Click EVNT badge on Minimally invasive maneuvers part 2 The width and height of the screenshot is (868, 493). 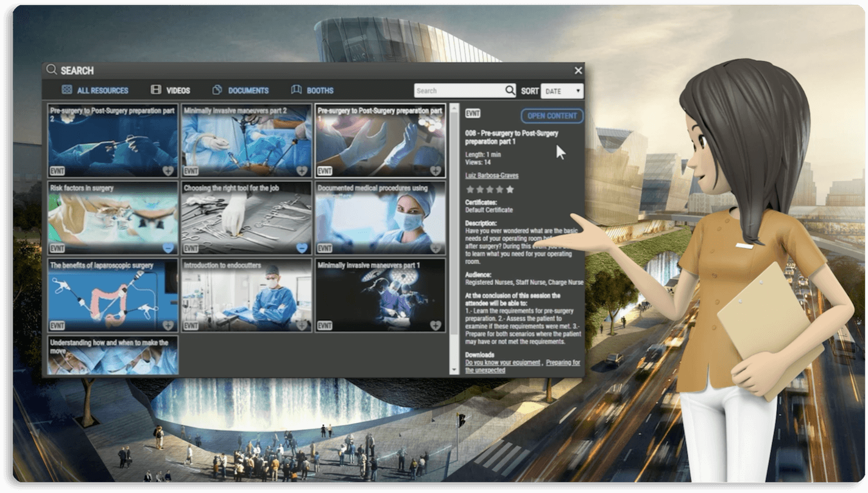191,171
